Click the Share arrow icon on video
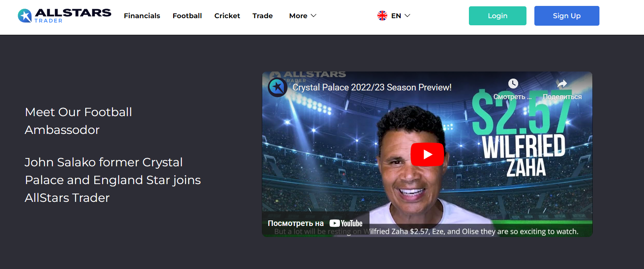 click(562, 83)
